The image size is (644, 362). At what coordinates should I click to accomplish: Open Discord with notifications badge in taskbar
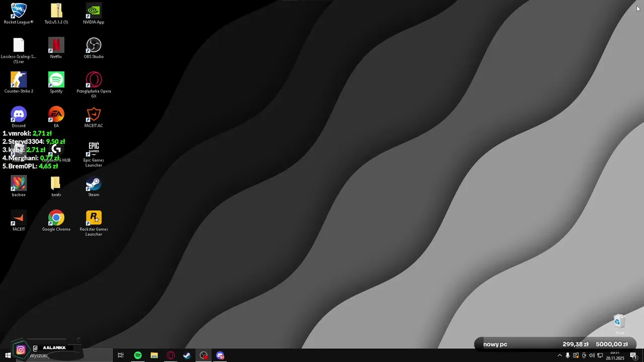[x=220, y=355]
